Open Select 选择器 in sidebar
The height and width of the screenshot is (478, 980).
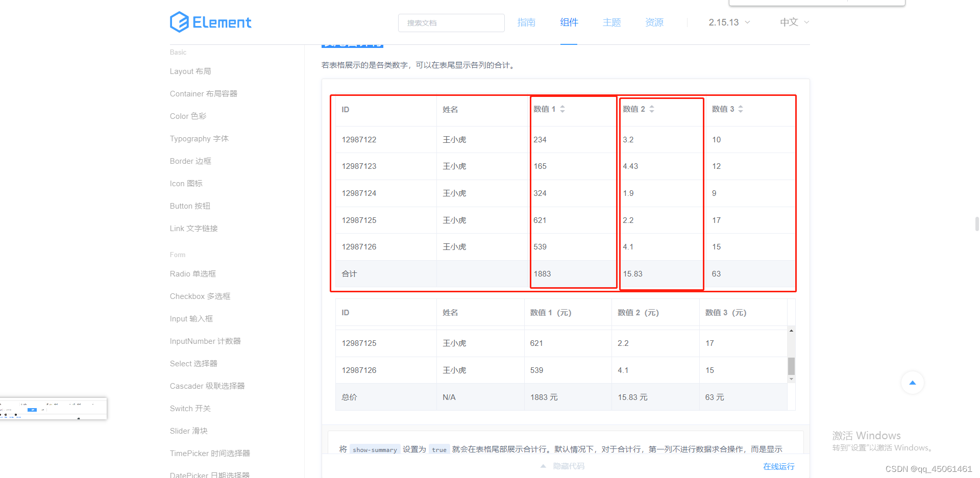coord(193,364)
